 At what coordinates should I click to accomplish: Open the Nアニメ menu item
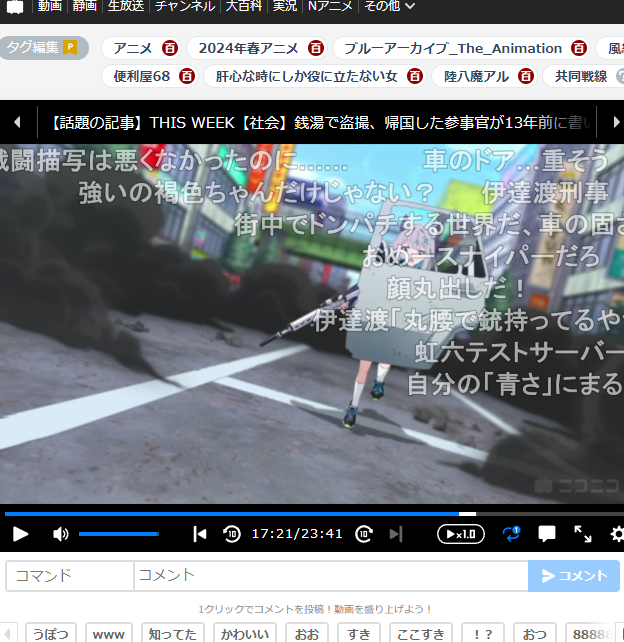click(x=330, y=6)
